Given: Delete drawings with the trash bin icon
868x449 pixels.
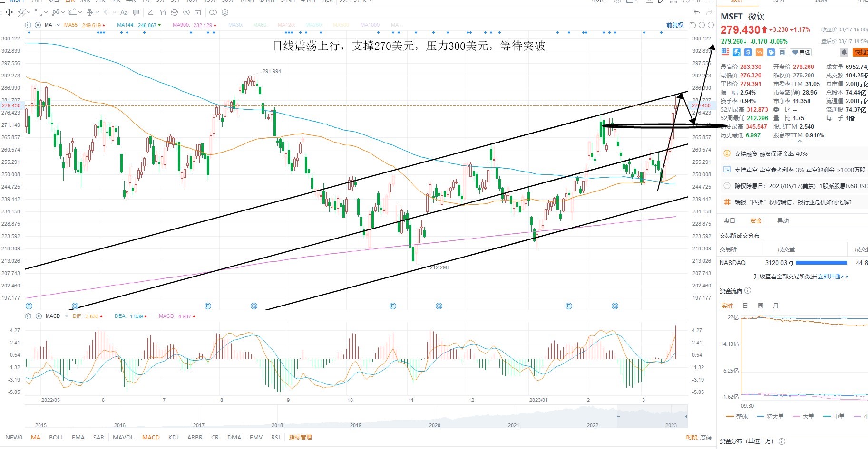Looking at the screenshot, I should 198,12.
